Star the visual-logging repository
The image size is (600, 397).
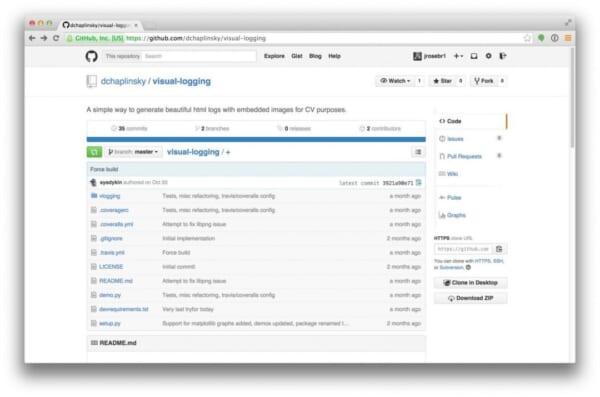point(442,81)
